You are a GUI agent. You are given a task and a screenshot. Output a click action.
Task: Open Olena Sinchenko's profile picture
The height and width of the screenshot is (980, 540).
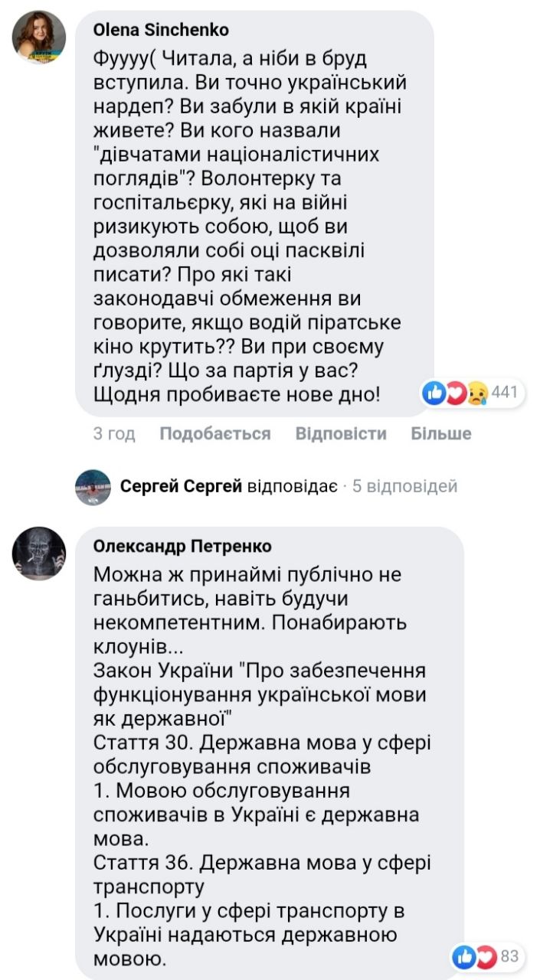(38, 38)
